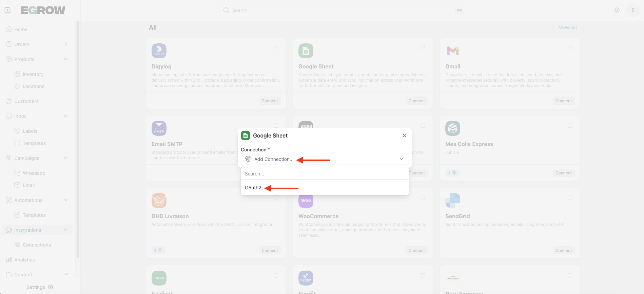Focus the connection search field
Viewport: 644px width, 294px height.
coord(325,174)
